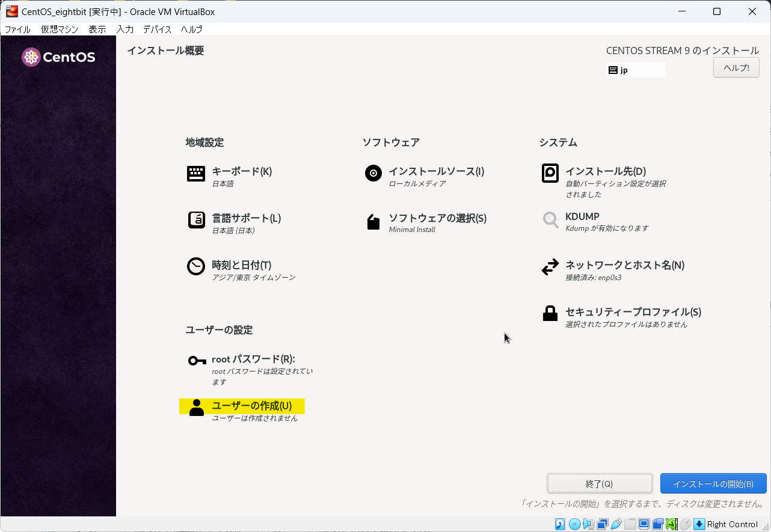Image resolution: width=771 pixels, height=532 pixels.
Task: Click the VirtualBox USB status icon
Action: [616, 524]
